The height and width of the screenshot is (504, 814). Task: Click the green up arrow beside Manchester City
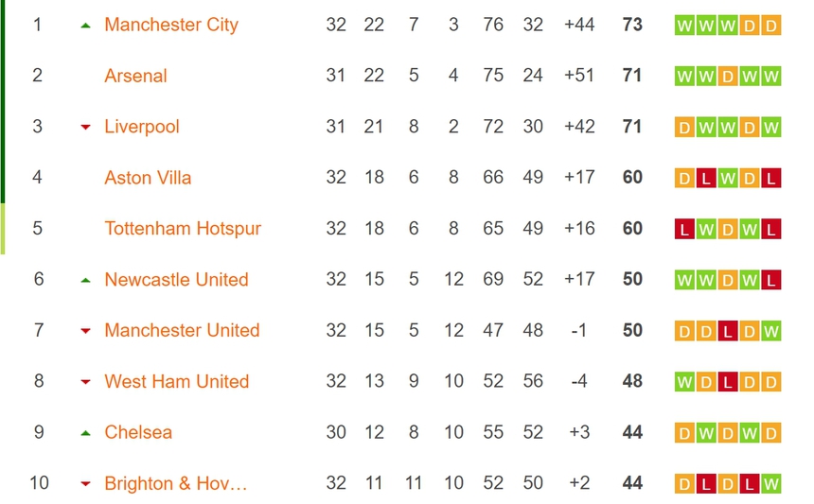click(x=86, y=26)
